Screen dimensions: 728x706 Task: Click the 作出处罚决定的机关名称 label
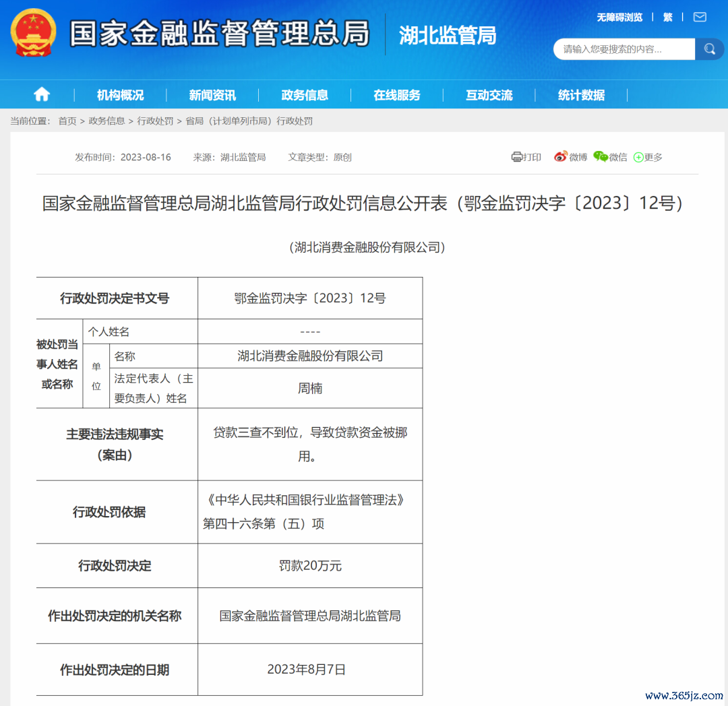(115, 616)
